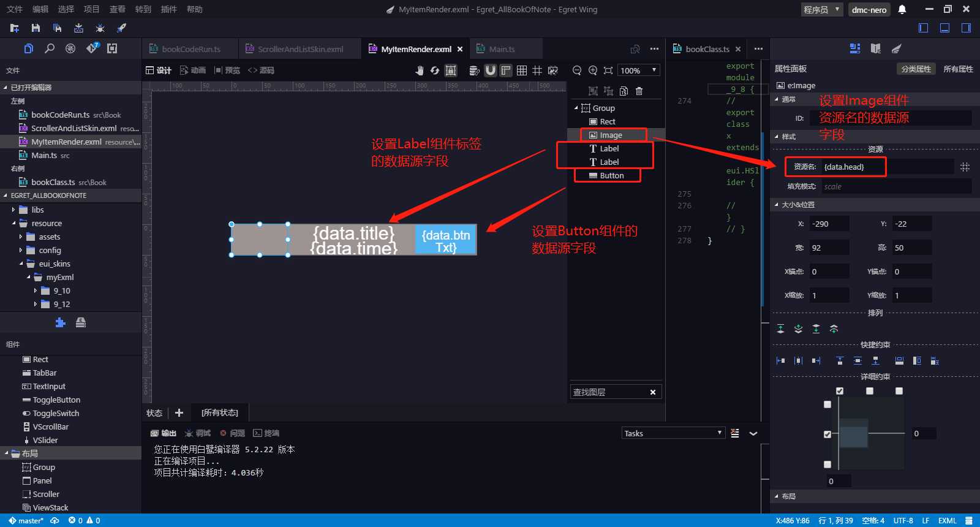Select the hand pan tool
Viewport: 980px width, 527px height.
(x=420, y=70)
